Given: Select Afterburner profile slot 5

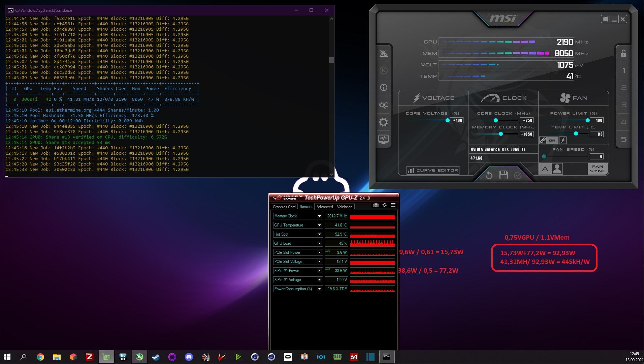Looking at the screenshot, I should 623,139.
